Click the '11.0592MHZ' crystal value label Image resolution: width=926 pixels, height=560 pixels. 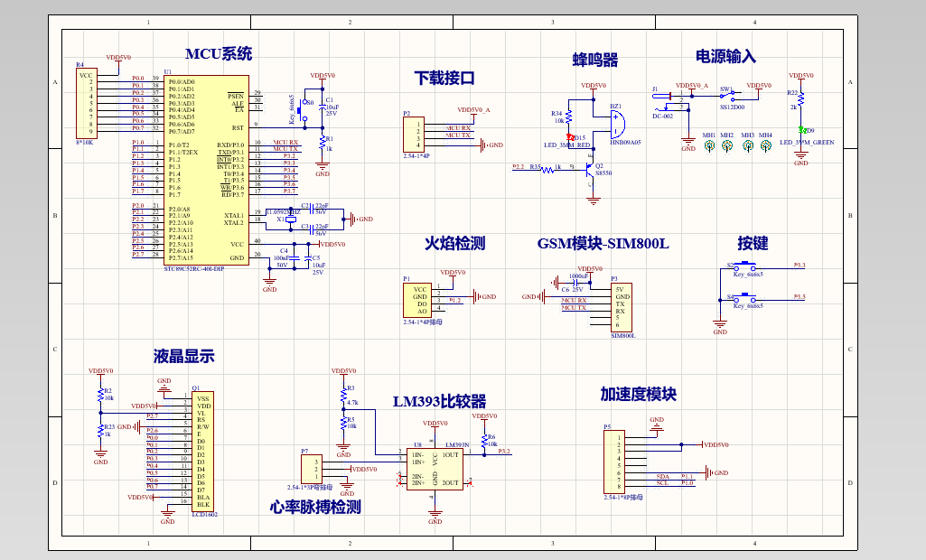pyautogui.click(x=284, y=211)
